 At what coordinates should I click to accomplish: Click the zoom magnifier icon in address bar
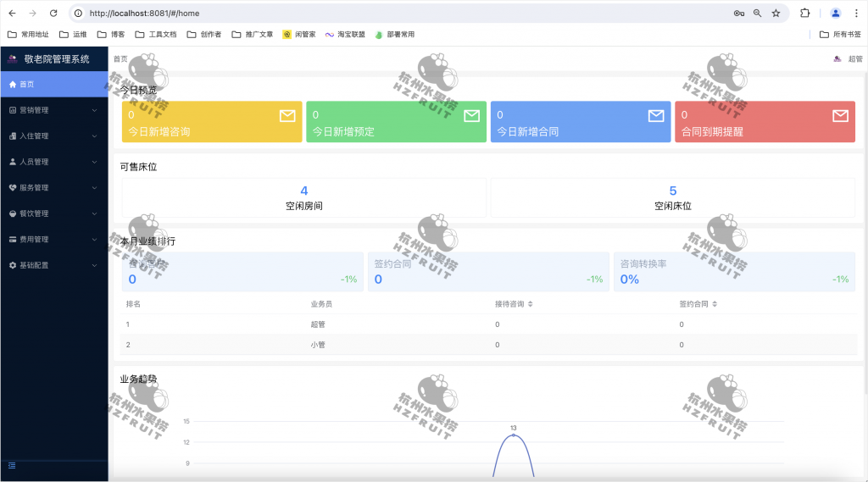click(757, 14)
